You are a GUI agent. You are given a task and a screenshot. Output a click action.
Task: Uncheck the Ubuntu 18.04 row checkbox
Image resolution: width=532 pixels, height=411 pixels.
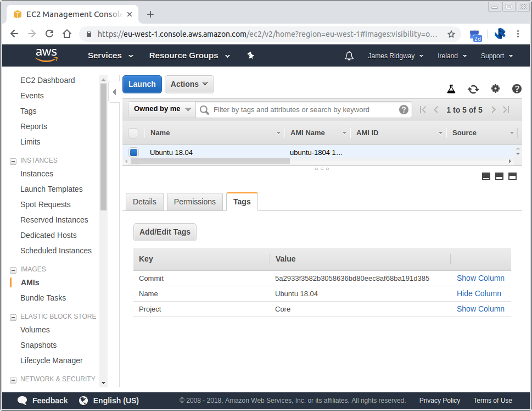coord(133,152)
